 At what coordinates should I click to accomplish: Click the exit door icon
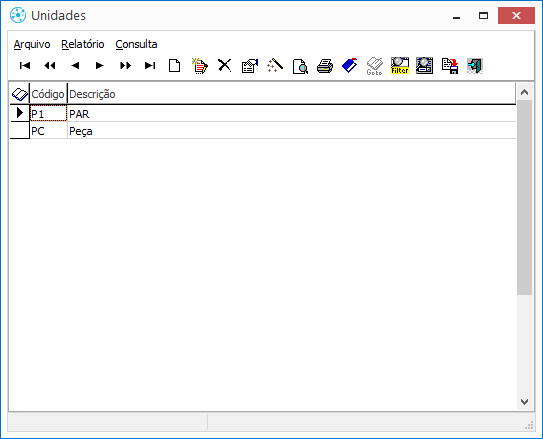coord(474,66)
